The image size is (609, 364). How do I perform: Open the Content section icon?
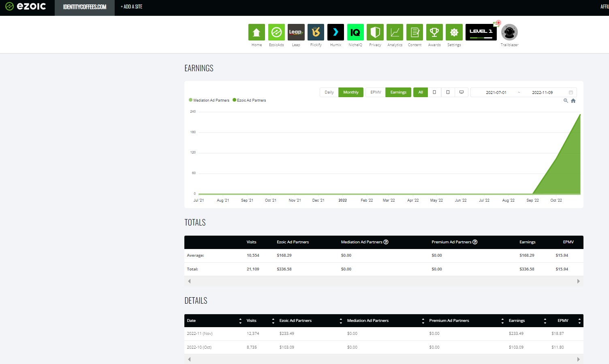pos(415,32)
